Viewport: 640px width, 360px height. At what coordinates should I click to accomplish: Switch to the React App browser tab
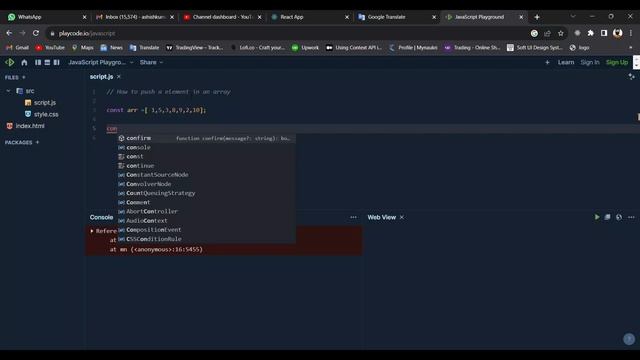point(310,17)
